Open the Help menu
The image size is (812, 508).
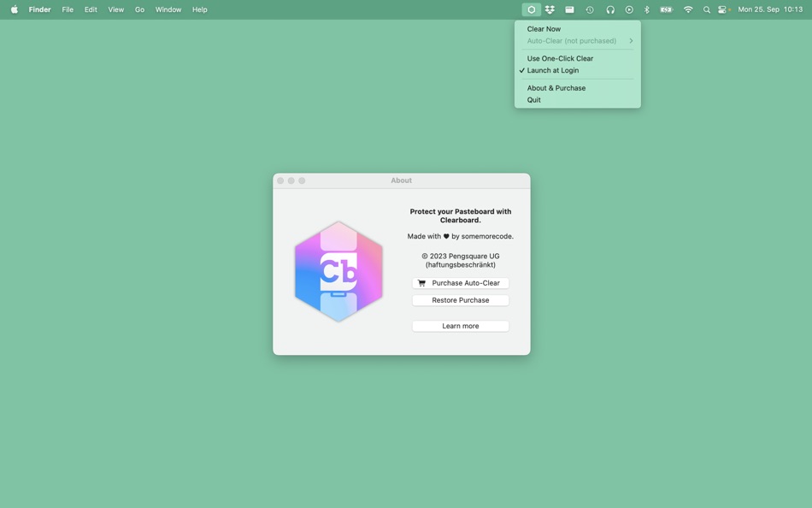point(200,9)
